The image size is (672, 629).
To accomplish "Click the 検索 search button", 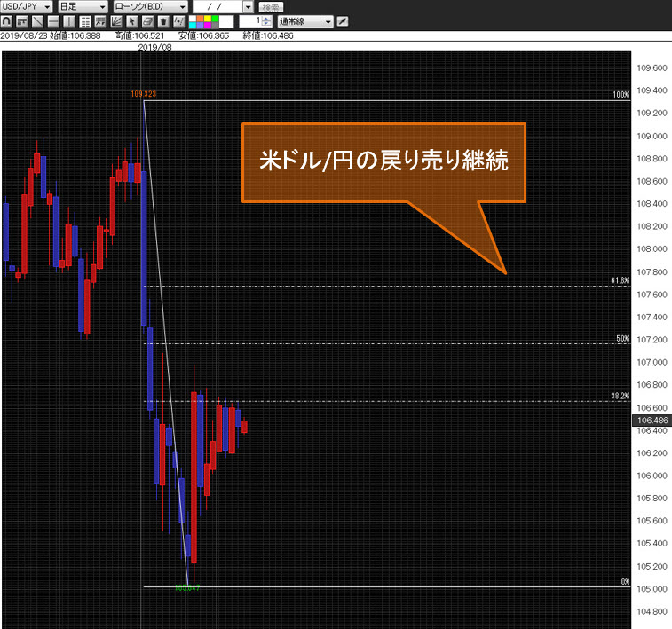I will [x=271, y=7].
